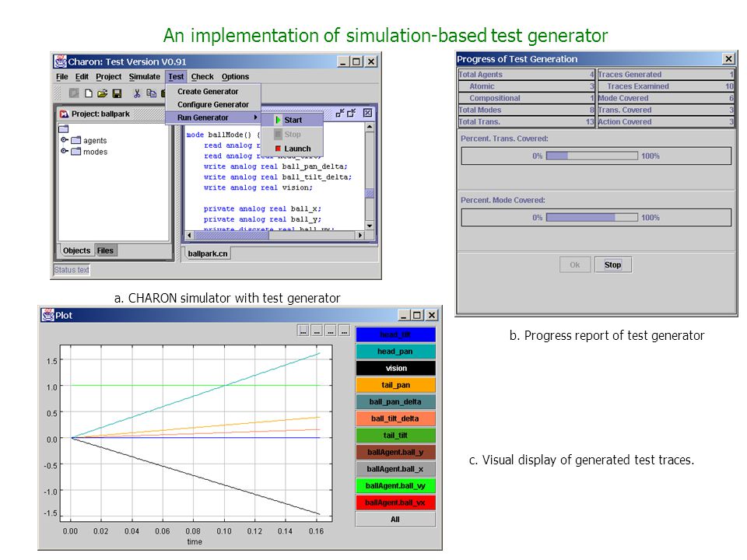Screen dimensions: 747x560
Task: Click the Plot window title icon
Action: tap(47, 315)
